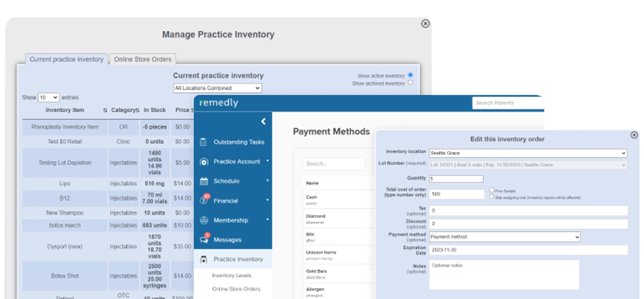Open the All Locations Combined dropdown
Image resolution: width=644 pixels, height=299 pixels.
[x=217, y=88]
